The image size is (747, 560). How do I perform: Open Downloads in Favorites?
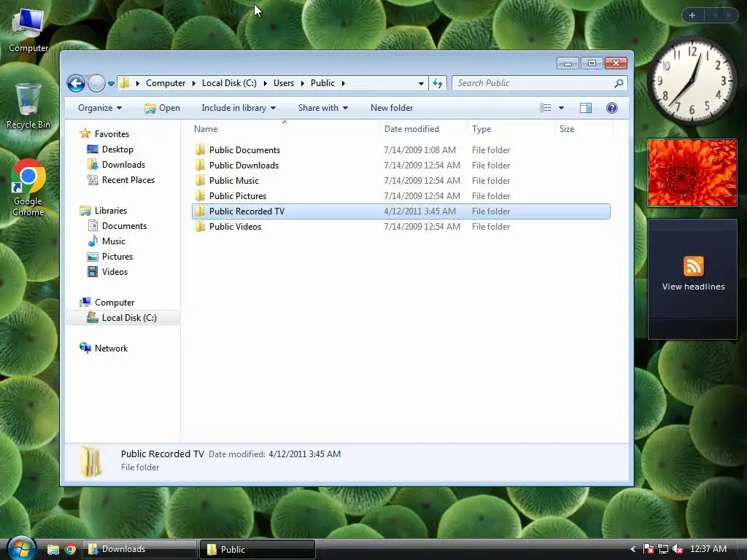tap(117, 165)
